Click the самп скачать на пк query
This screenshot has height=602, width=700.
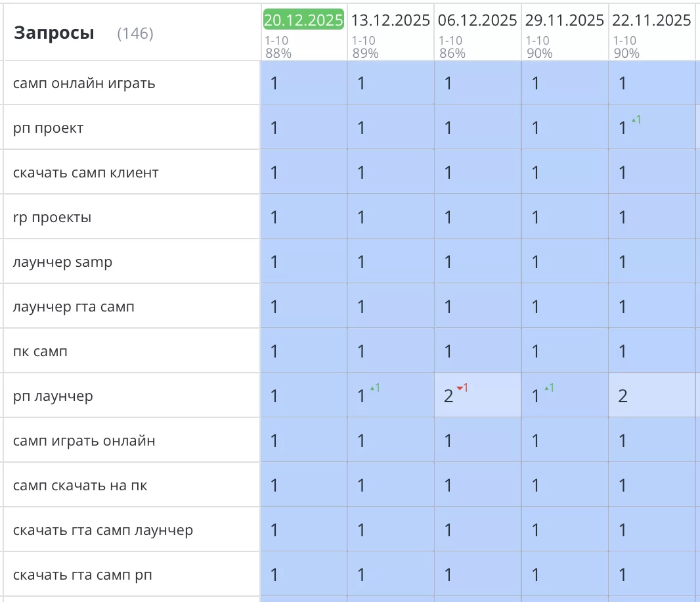pos(80,486)
